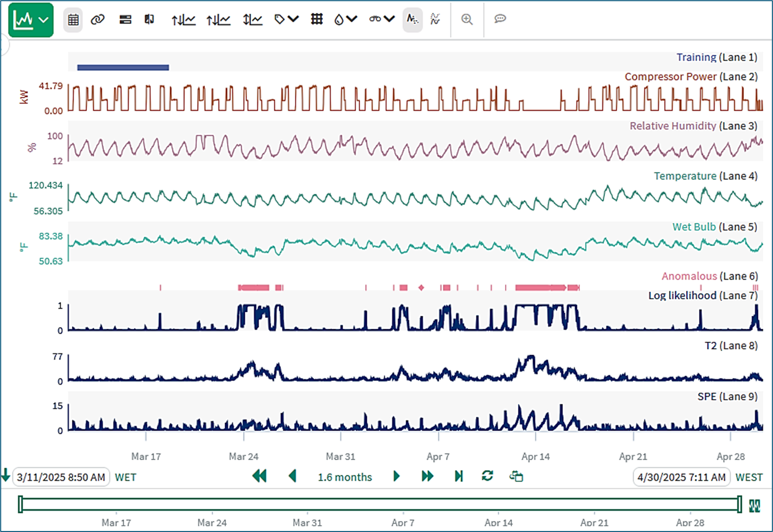The image size is (773, 532).
Task: Click the Training lane label
Action: pyautogui.click(x=696, y=57)
